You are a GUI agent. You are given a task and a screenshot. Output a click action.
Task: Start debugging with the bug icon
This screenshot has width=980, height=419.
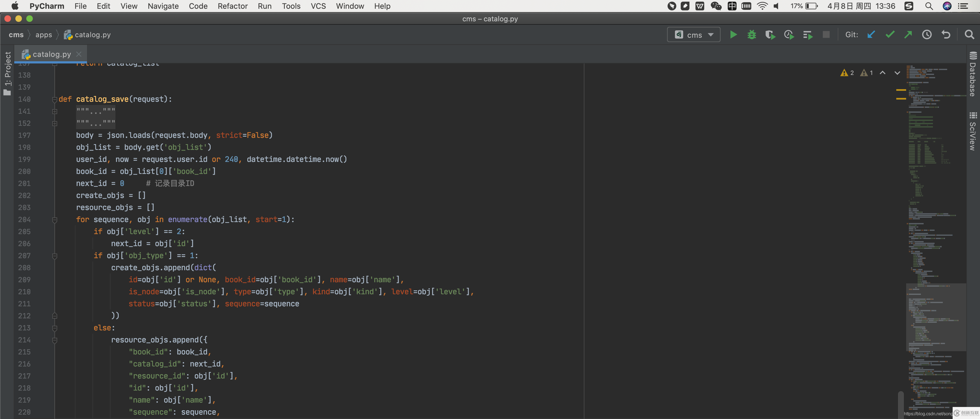[x=752, y=35]
